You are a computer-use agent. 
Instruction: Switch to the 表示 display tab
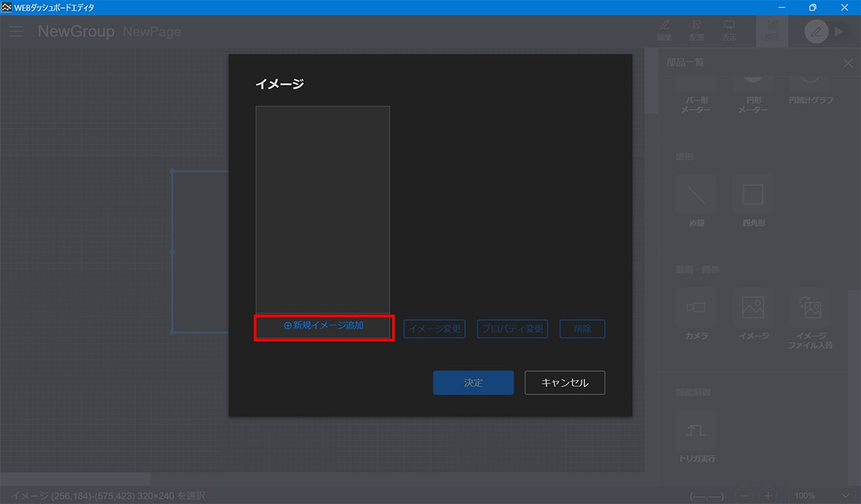(729, 30)
